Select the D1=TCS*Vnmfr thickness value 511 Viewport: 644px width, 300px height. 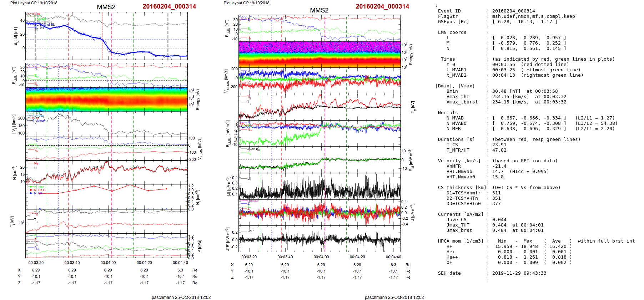[x=496, y=193]
